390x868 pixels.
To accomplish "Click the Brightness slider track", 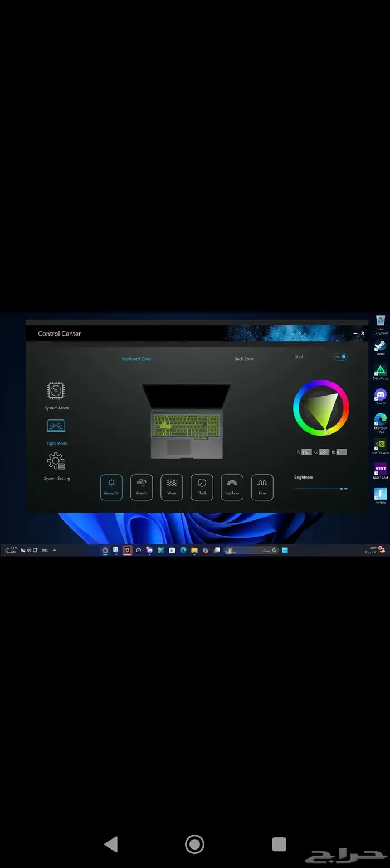I will click(318, 489).
